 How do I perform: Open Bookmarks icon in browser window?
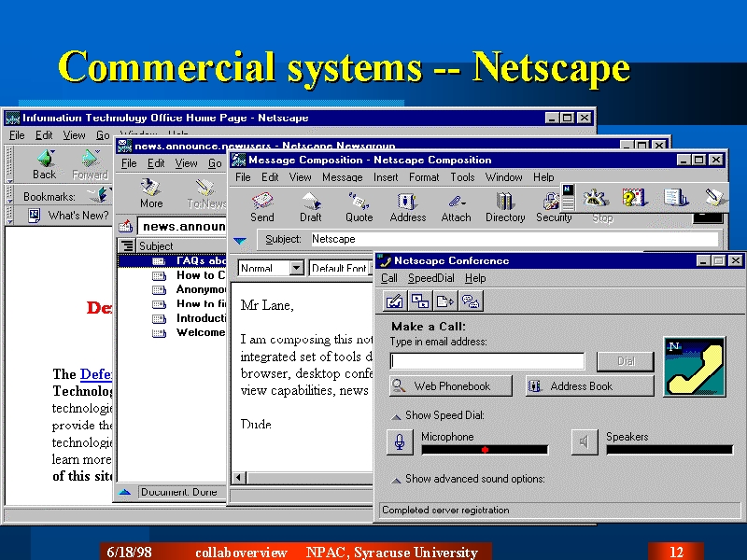tap(100, 195)
